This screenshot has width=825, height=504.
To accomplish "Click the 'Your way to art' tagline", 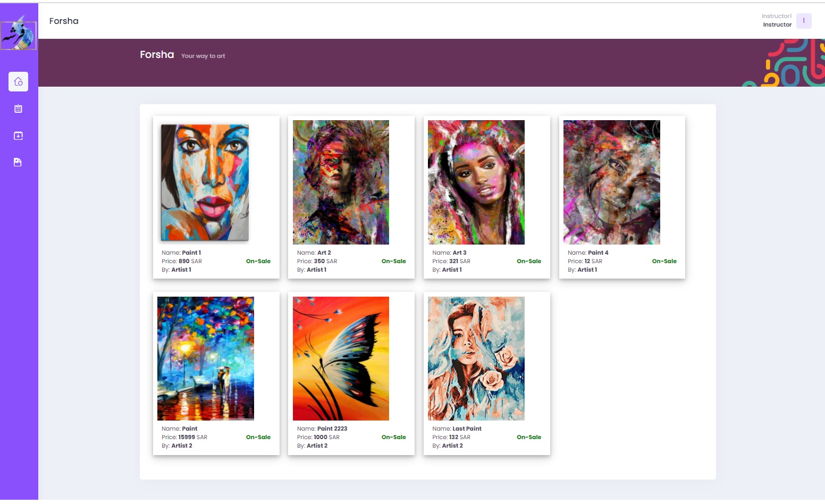I will click(x=203, y=56).
